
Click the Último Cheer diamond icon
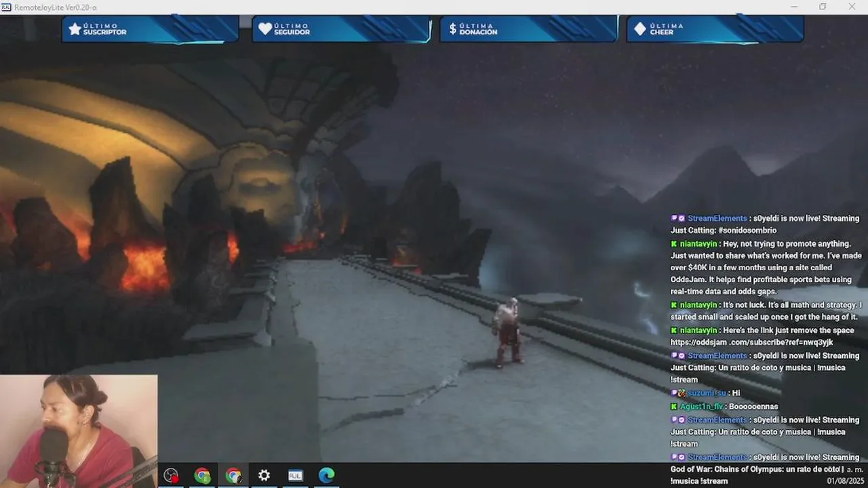(639, 29)
